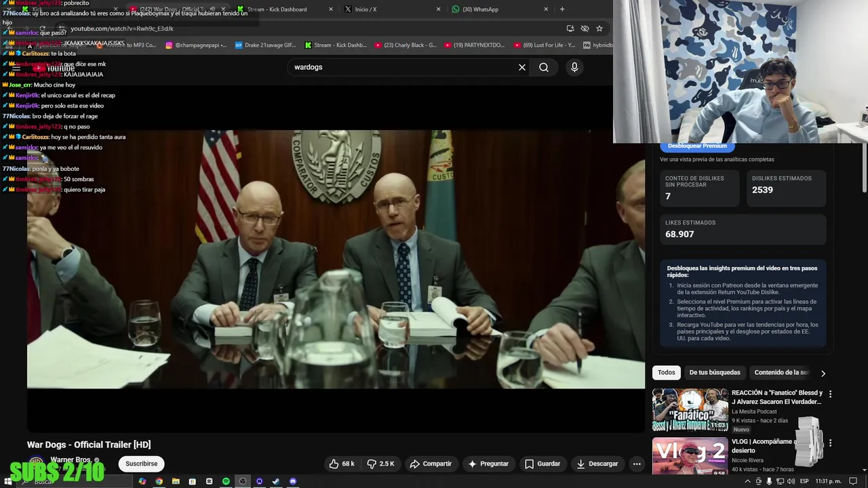This screenshot has width=868, height=488.
Task: Subscribe to Warner Bros. with Suscribirse
Action: click(x=141, y=464)
